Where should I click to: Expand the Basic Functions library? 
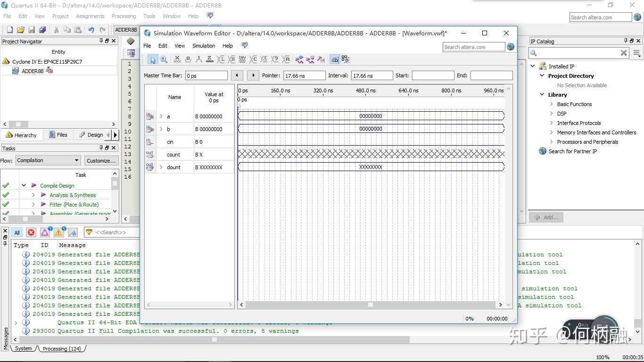coord(551,104)
